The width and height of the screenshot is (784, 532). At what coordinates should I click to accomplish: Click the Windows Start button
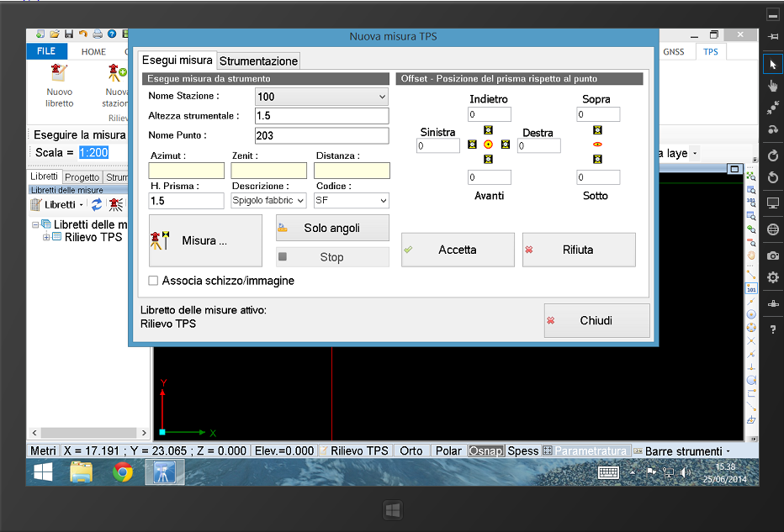[x=43, y=472]
